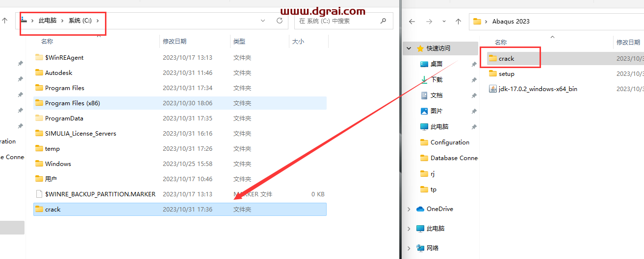Click 此电脑 in C: window breadcrumb
This screenshot has width=644, height=259.
(x=48, y=21)
